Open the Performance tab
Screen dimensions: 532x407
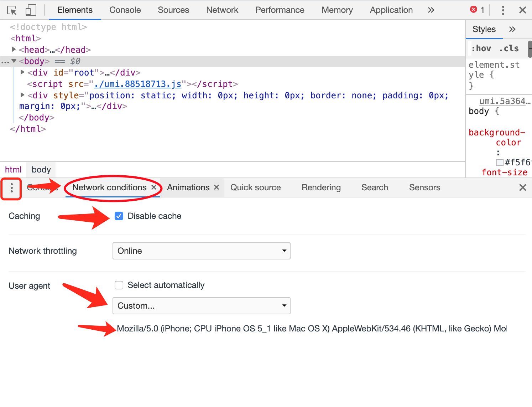pos(280,10)
